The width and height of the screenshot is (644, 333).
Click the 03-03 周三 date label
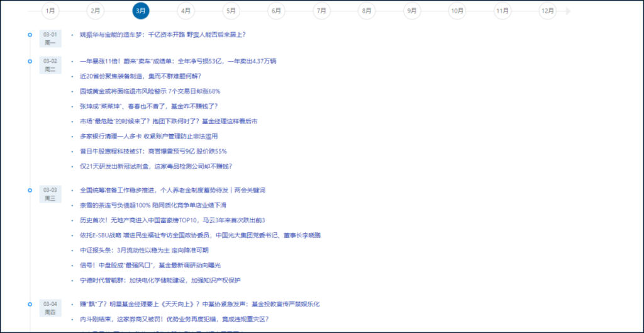coord(50,193)
